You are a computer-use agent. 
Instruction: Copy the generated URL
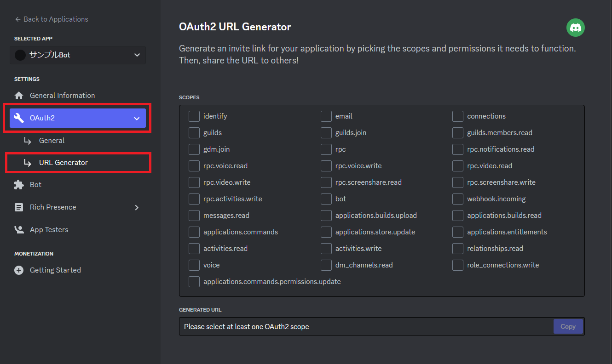coord(568,326)
